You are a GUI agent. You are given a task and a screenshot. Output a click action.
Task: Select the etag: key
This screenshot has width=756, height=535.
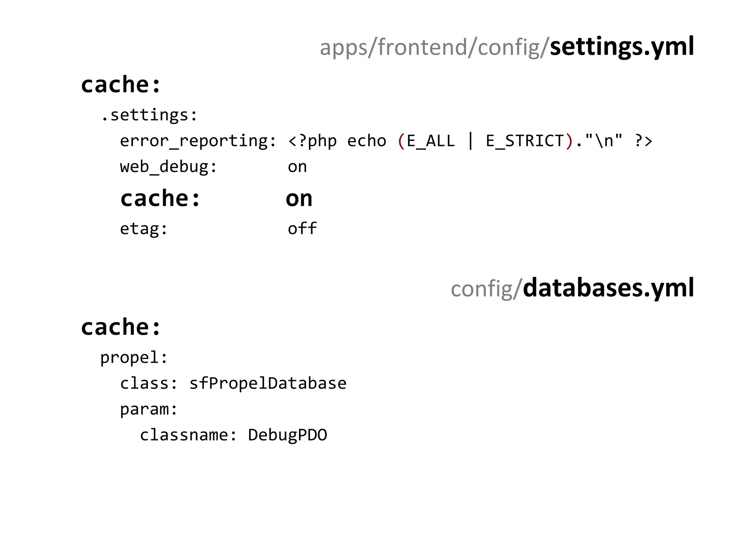144,229
